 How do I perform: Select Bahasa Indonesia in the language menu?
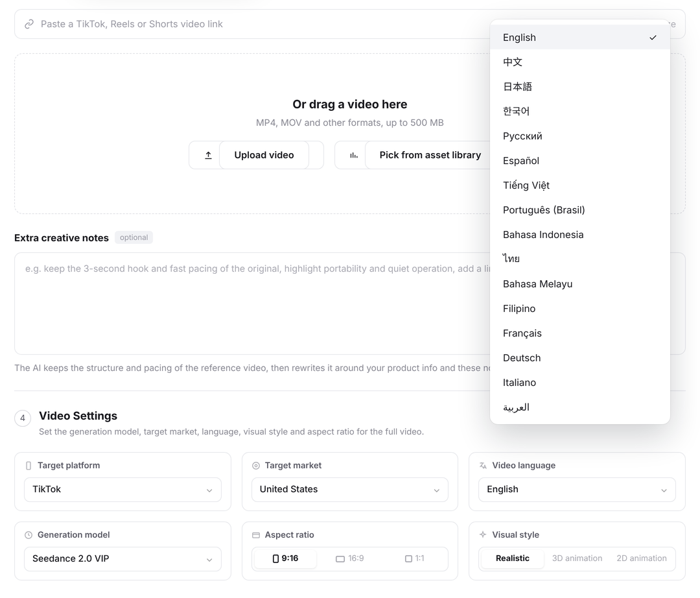tap(580, 235)
